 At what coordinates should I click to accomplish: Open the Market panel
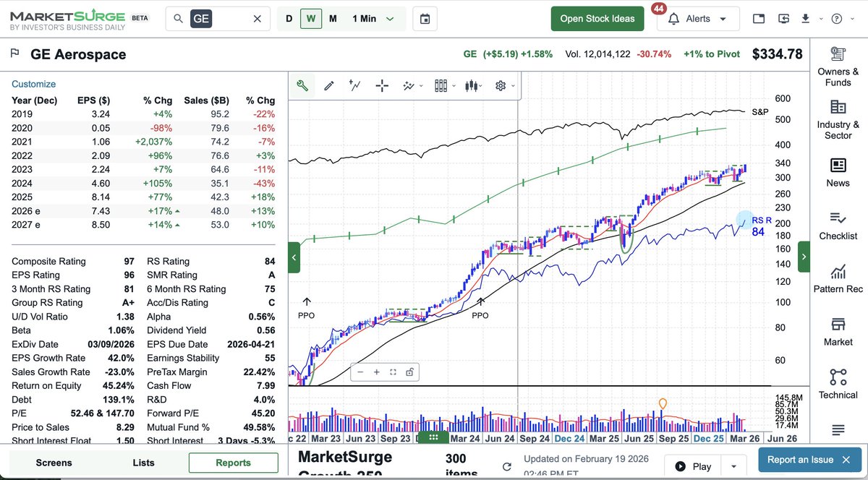pyautogui.click(x=838, y=332)
